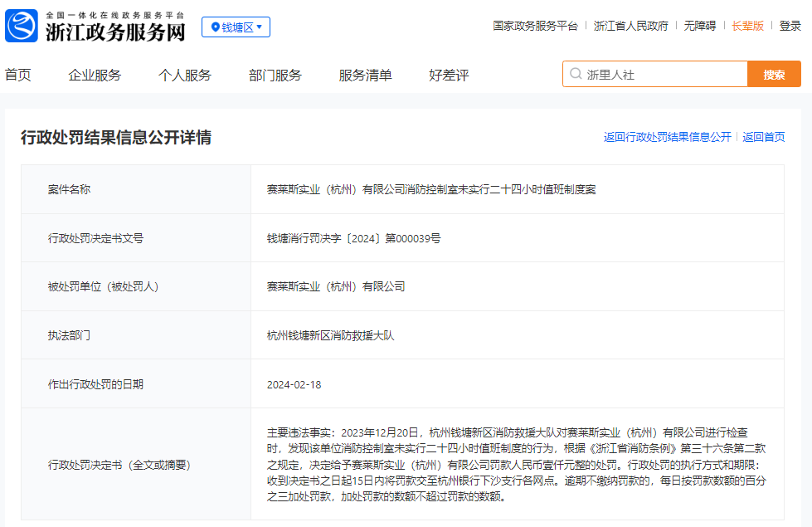The height and width of the screenshot is (527, 812).
Task: Open the 企业服务 menu
Action: coord(95,76)
